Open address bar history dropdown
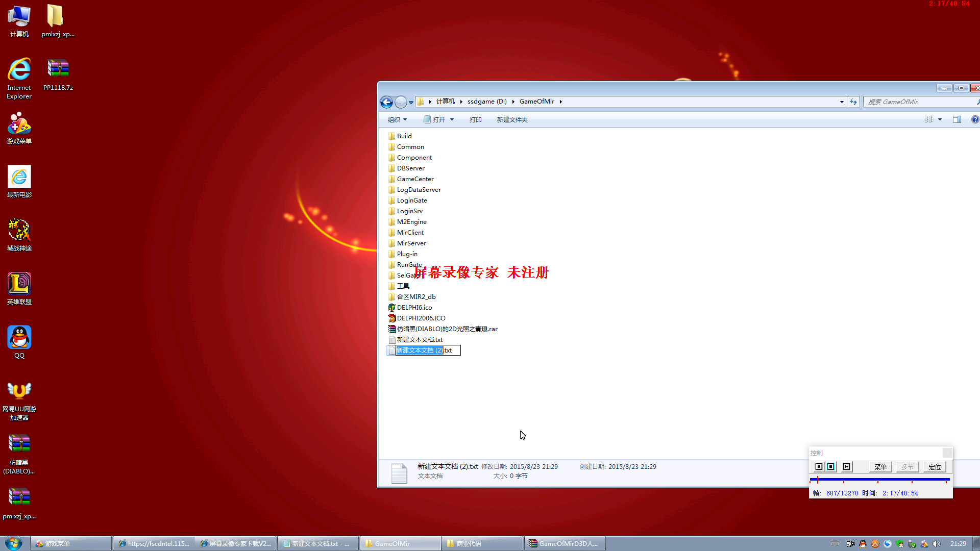 click(842, 102)
